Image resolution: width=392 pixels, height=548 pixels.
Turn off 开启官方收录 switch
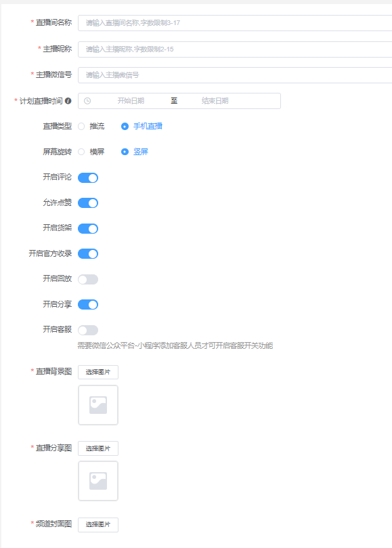[x=88, y=254]
